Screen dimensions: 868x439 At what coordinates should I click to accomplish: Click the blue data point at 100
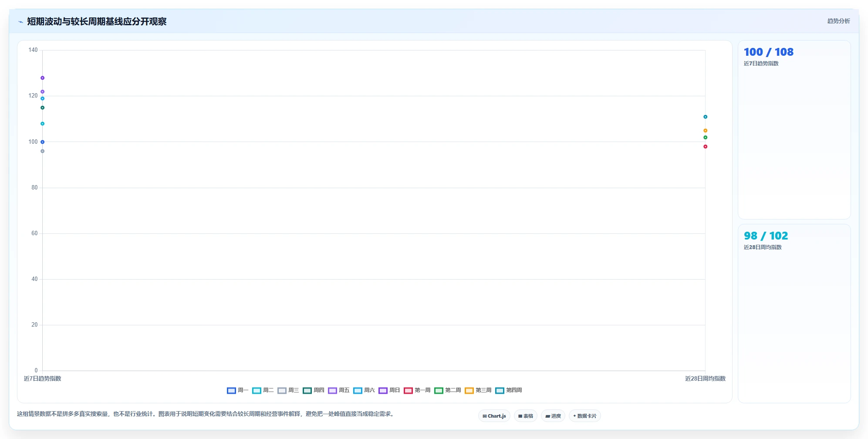tap(42, 142)
